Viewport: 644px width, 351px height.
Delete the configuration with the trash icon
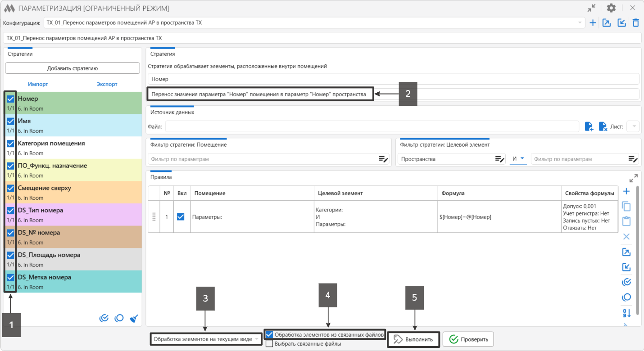pos(635,23)
